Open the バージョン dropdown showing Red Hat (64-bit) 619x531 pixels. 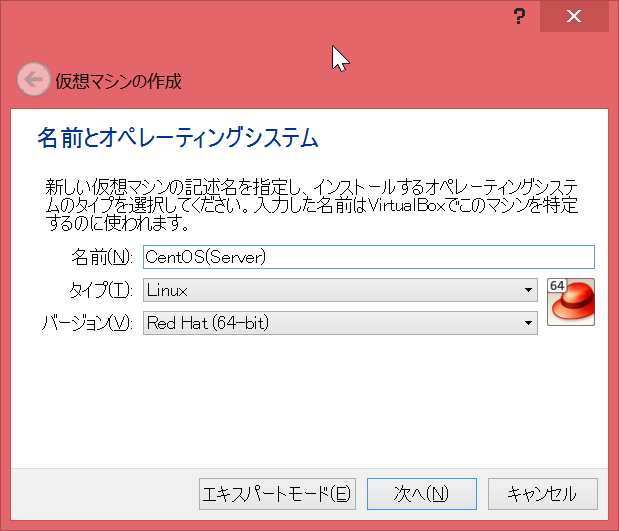click(x=340, y=323)
